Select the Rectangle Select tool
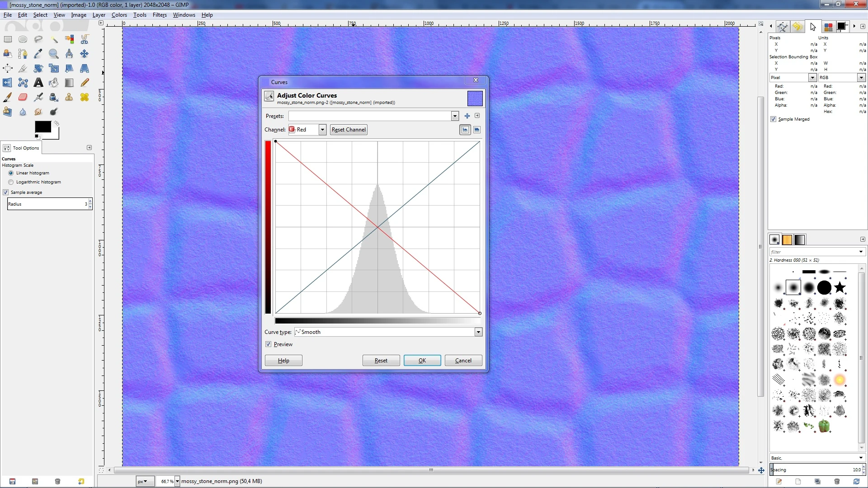868x488 pixels. click(8, 39)
